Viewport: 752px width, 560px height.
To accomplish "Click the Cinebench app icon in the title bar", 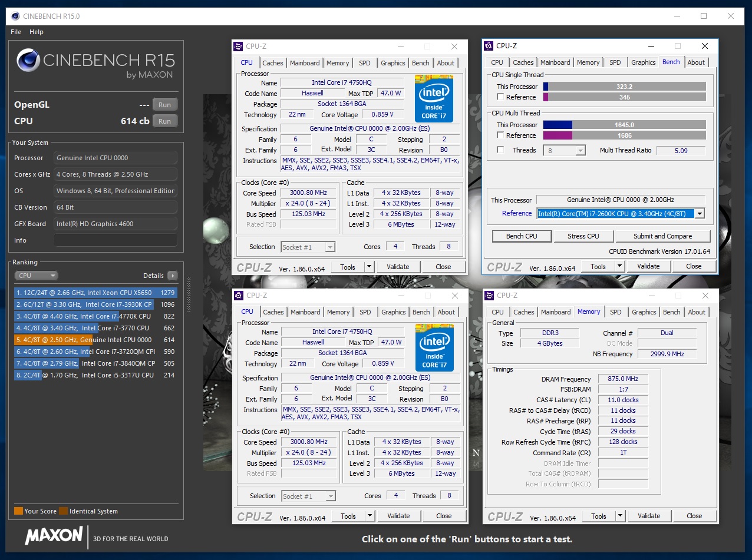I will [x=15, y=16].
